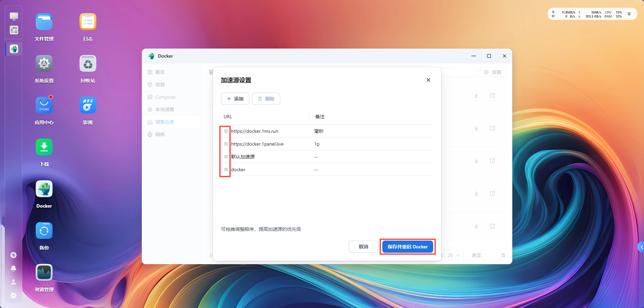Screen dimensions: 644x308
Task: Expand the right edge side panel arrow
Action: (x=641, y=247)
